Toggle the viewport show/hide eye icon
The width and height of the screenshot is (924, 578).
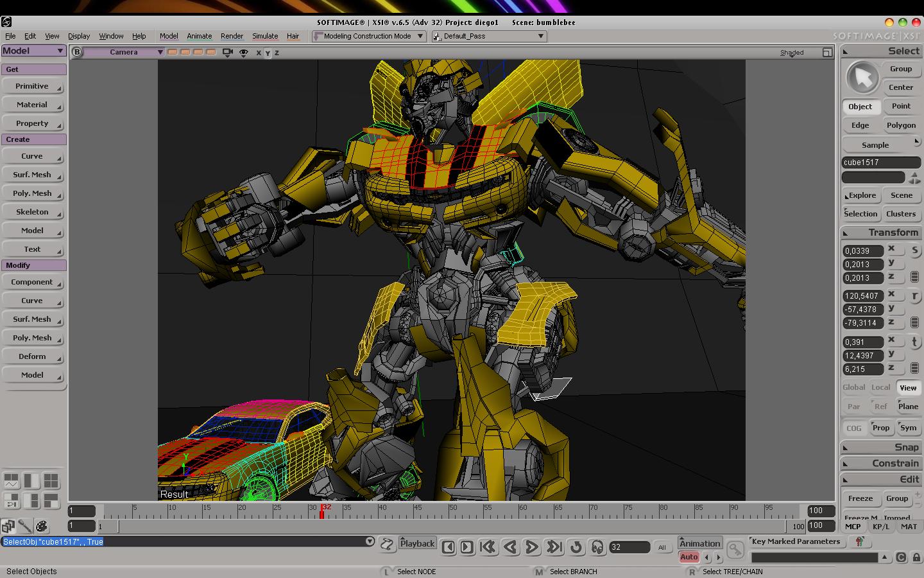[243, 53]
